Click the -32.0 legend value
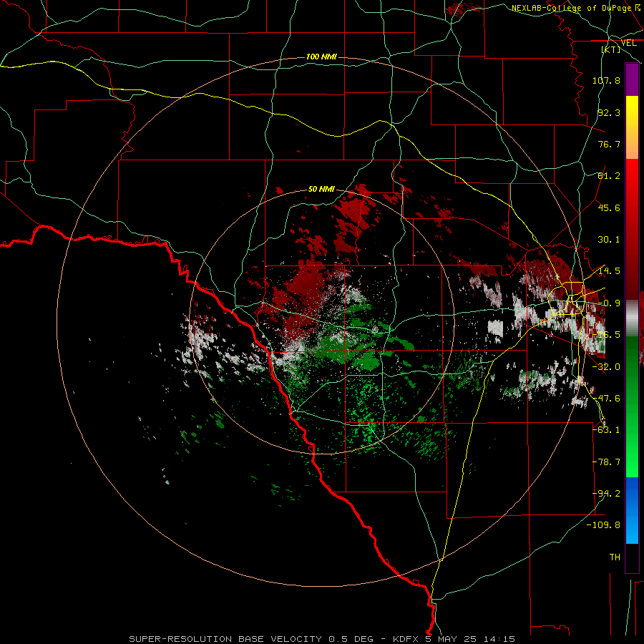Image resolution: width=644 pixels, height=644 pixels. [x=606, y=367]
